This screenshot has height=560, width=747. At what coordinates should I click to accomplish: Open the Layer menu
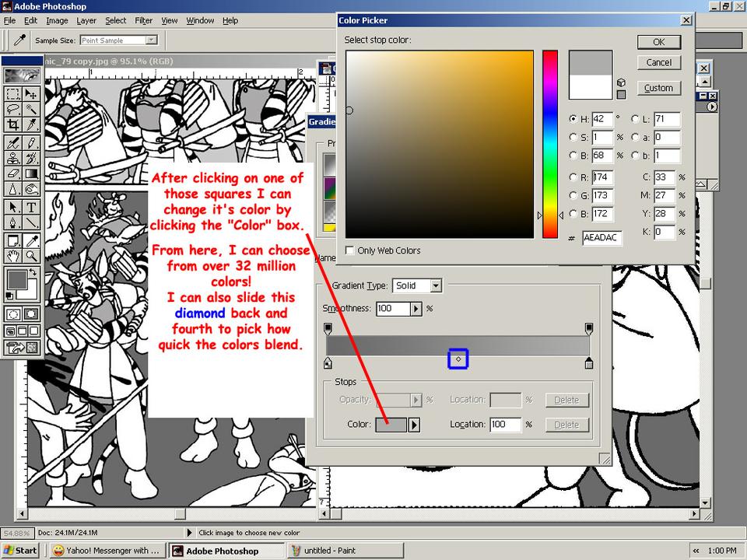coord(86,20)
